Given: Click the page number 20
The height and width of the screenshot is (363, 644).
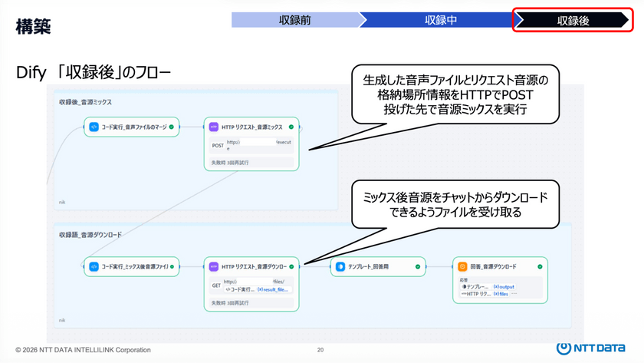Looking at the screenshot, I should point(320,350).
